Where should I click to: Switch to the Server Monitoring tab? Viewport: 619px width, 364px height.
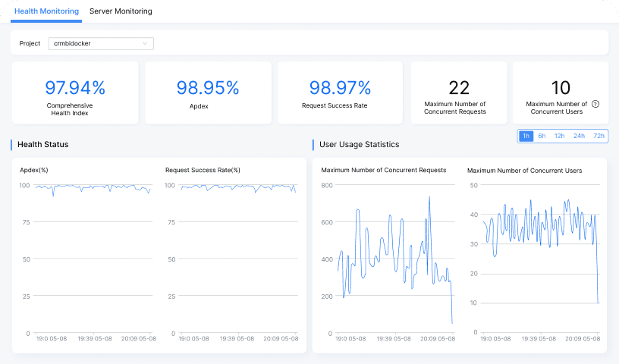pos(121,11)
